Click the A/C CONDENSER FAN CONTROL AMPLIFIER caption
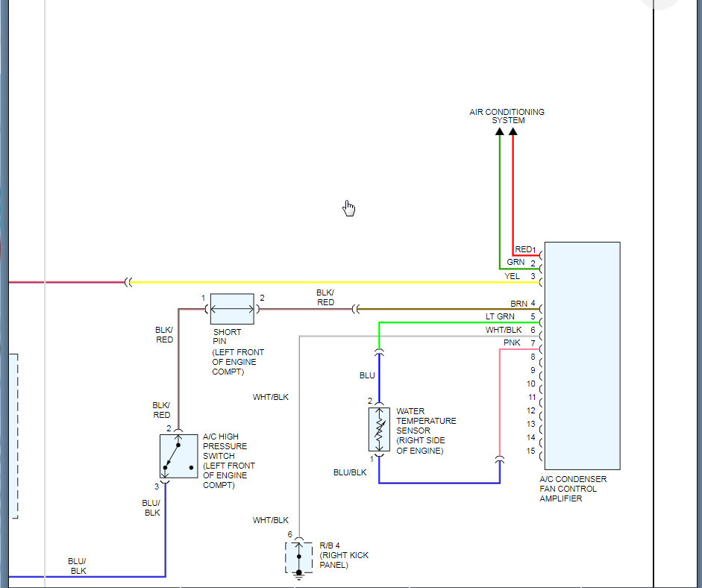Image resolution: width=702 pixels, height=588 pixels. 573,489
